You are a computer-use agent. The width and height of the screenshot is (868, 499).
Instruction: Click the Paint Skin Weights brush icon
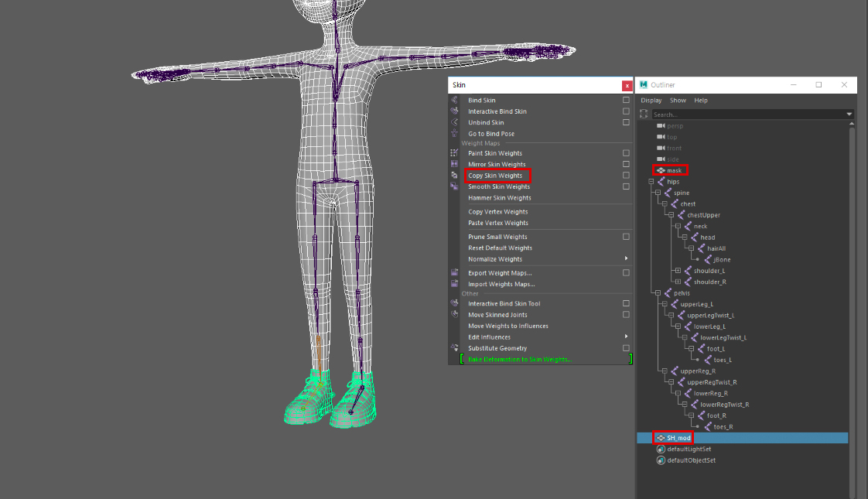tap(453, 153)
